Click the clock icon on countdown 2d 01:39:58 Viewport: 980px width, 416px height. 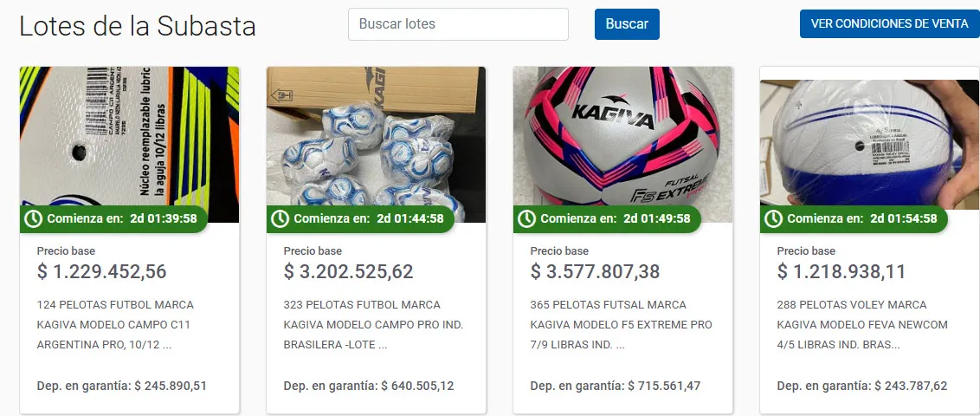click(33, 218)
